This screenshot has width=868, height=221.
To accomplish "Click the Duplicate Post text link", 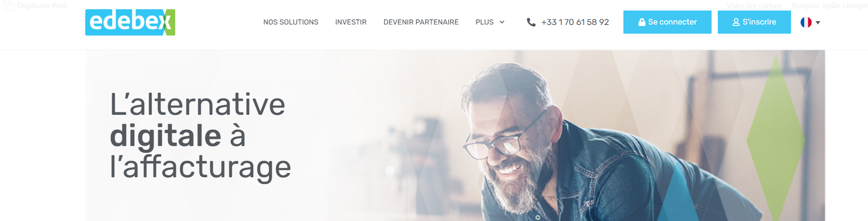I will pyautogui.click(x=42, y=6).
